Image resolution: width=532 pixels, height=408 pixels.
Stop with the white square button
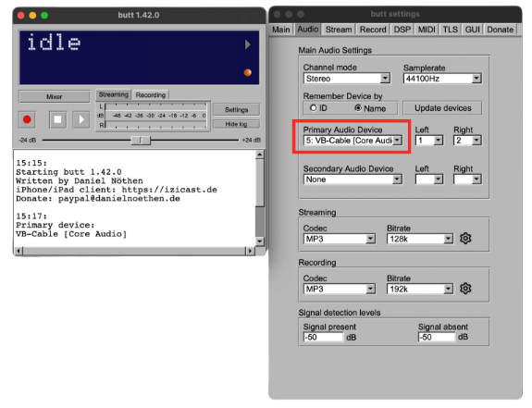[57, 119]
